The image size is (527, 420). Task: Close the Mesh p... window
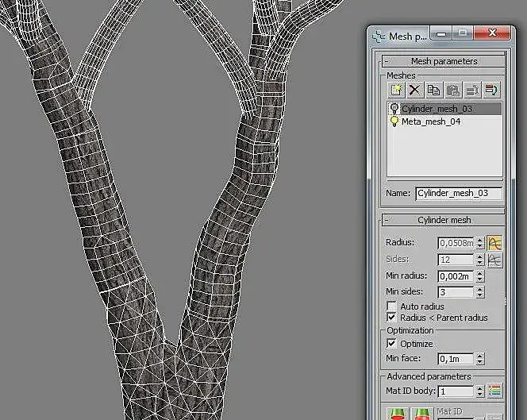point(492,33)
